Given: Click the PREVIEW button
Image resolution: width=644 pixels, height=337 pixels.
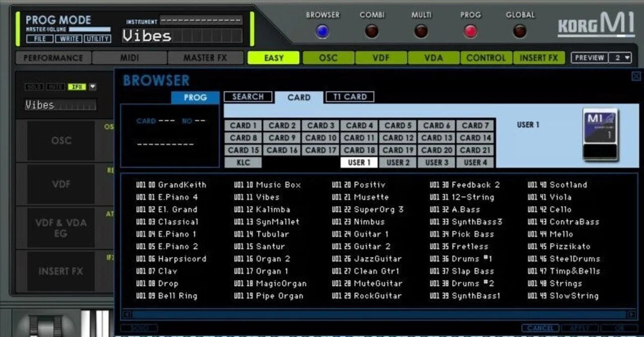Looking at the screenshot, I should [x=590, y=58].
